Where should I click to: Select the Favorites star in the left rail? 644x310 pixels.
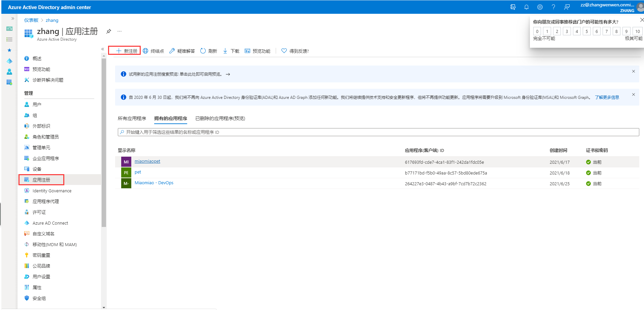click(9, 50)
